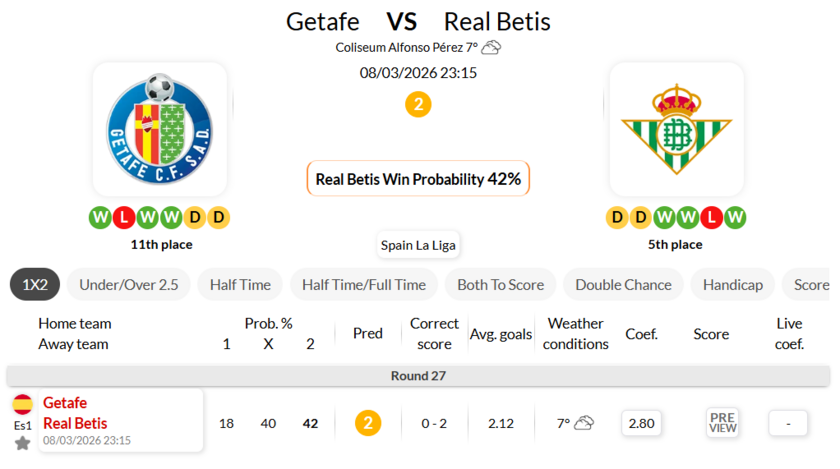This screenshot has height=469, width=840.
Task: Select the Double Chance tab
Action: (x=623, y=285)
